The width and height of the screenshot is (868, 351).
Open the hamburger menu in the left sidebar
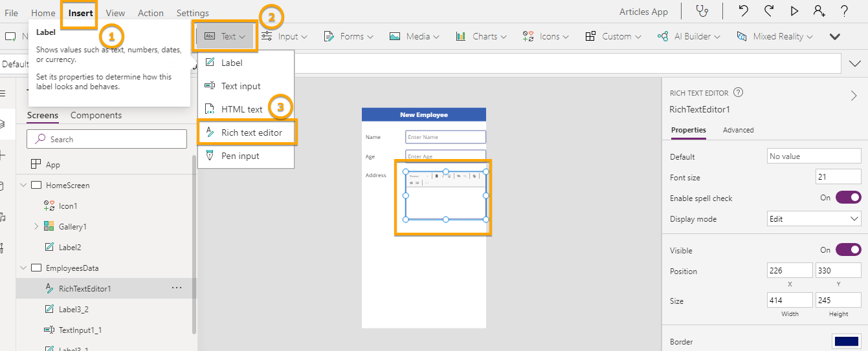[3, 94]
